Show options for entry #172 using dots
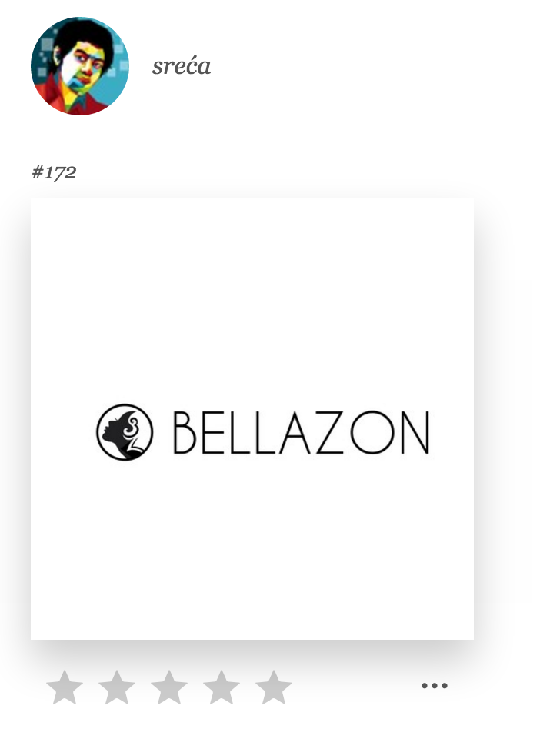Image resolution: width=560 pixels, height=749 pixels. click(x=435, y=686)
